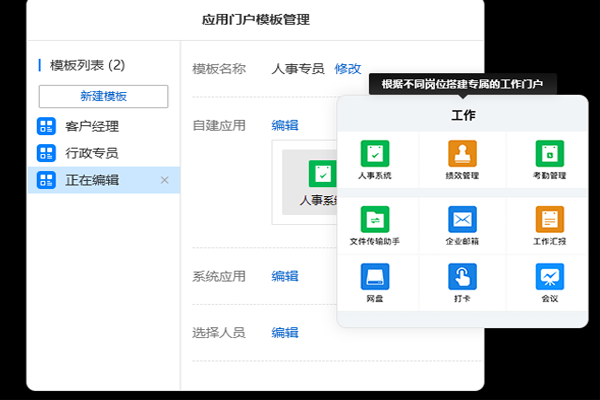Click the 打卡 check-in icon
The image size is (600, 400).
pos(462,276)
